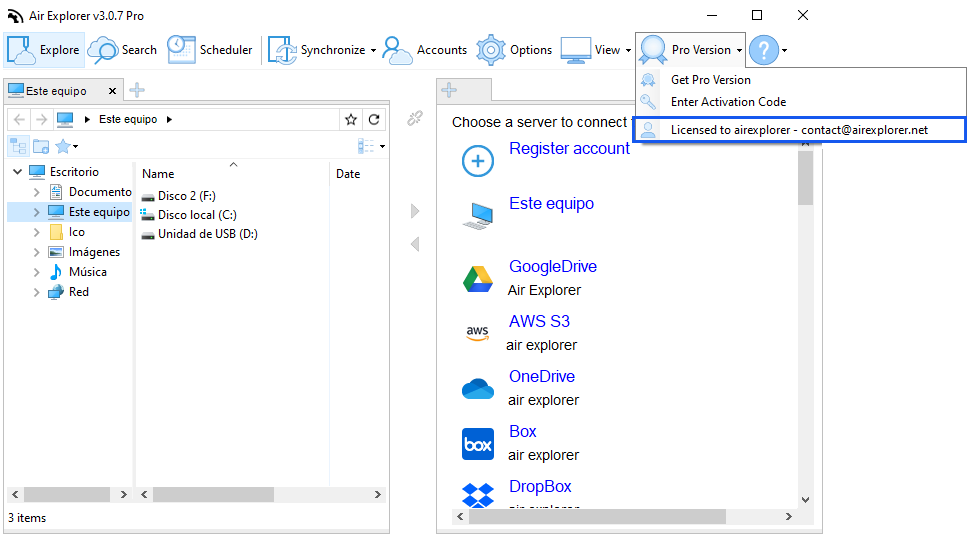Add a new tab in right pane
The image size is (975, 537).
(x=449, y=90)
